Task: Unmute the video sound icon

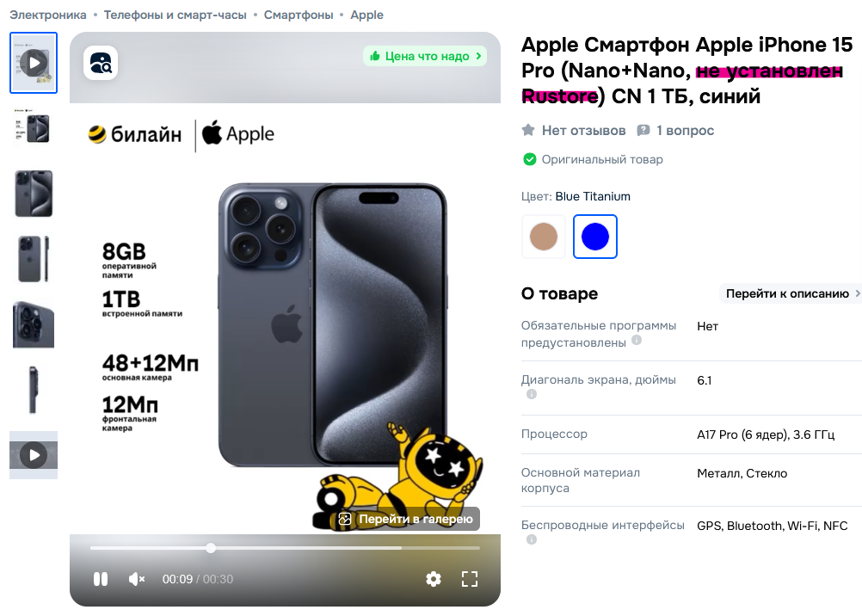Action: click(x=136, y=579)
